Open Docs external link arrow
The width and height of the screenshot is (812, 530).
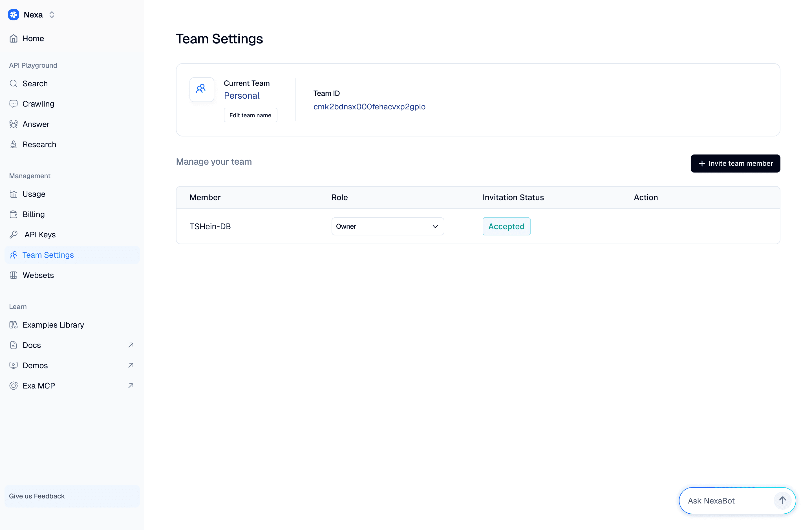click(x=131, y=345)
